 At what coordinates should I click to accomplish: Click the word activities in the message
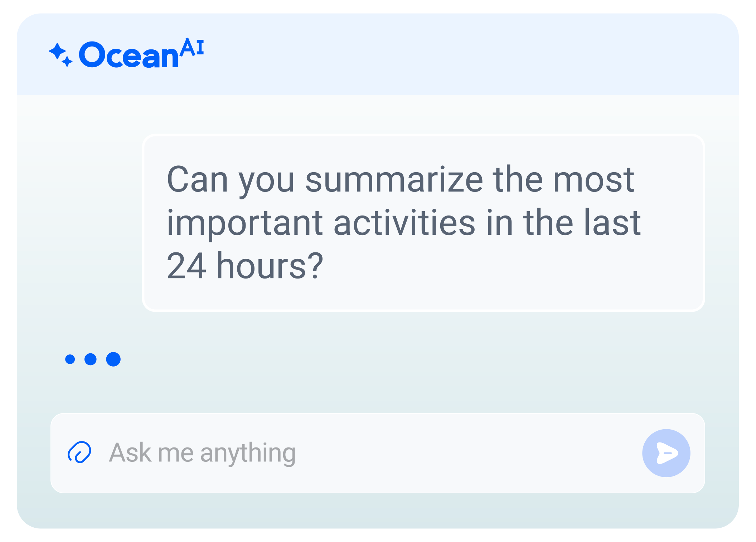click(404, 223)
